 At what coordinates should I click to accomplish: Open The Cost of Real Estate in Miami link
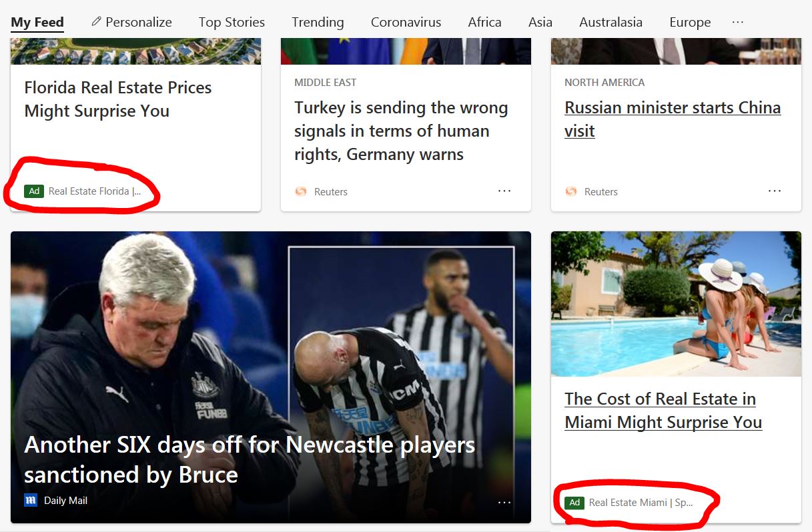(663, 411)
